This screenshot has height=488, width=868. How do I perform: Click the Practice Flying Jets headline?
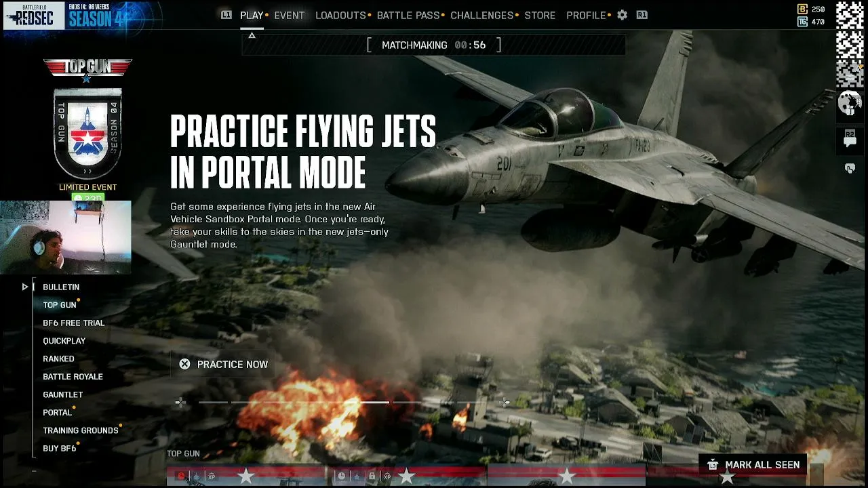(303, 152)
